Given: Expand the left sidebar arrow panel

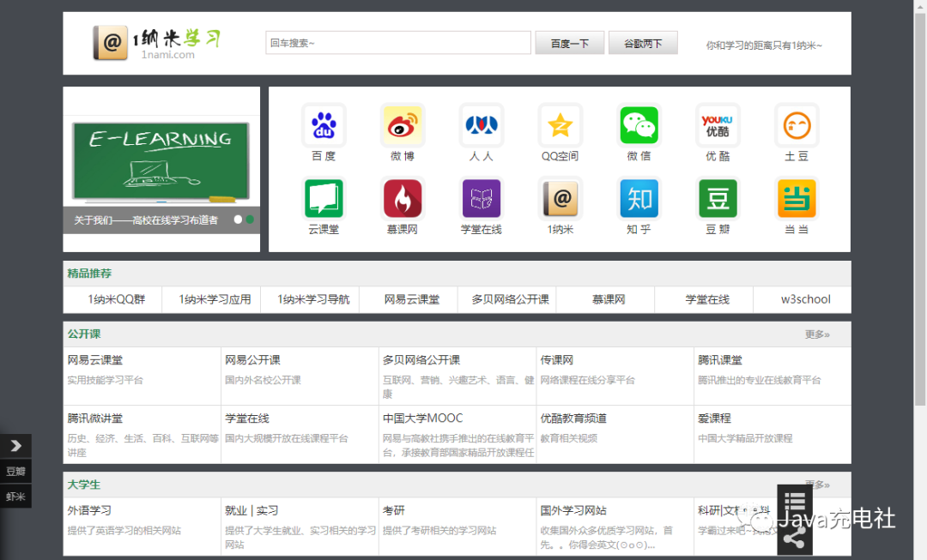Looking at the screenshot, I should 15,446.
